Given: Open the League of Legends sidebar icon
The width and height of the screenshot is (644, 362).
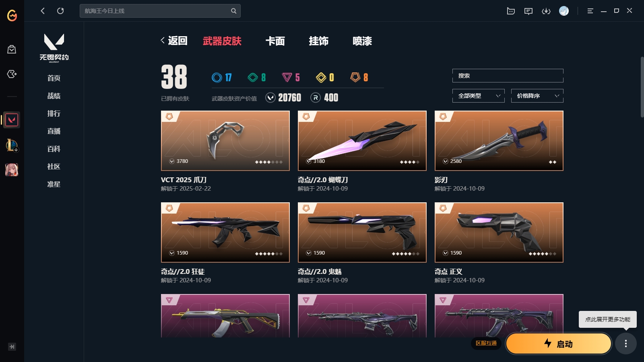Looking at the screenshot, I should coord(12,145).
